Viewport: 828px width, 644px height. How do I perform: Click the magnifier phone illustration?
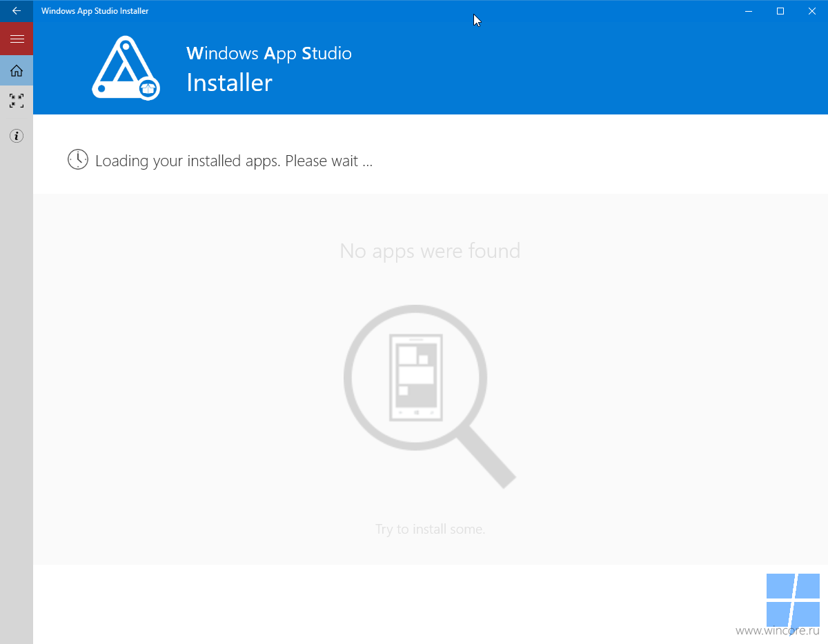pyautogui.click(x=430, y=396)
